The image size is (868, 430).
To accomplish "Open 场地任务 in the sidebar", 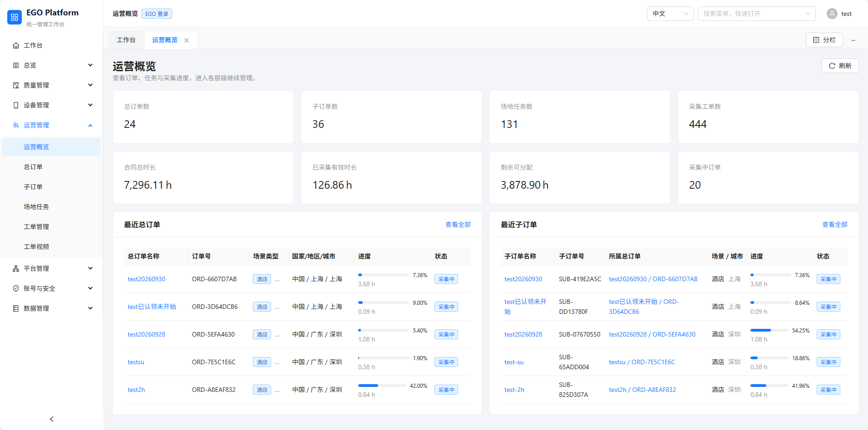I will [51, 207].
